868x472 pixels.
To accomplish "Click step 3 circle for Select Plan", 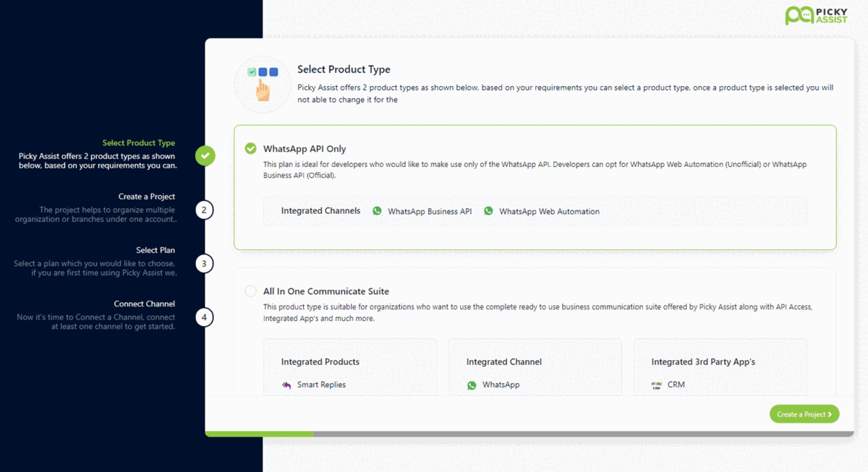I will pyautogui.click(x=204, y=264).
